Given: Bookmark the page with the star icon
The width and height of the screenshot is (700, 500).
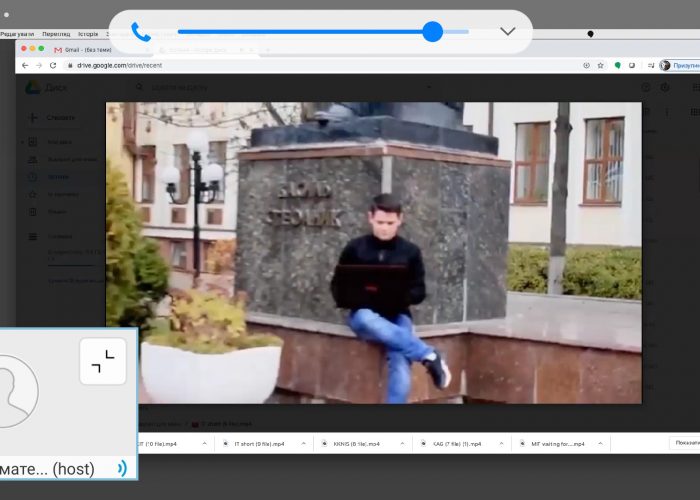Looking at the screenshot, I should [601, 65].
